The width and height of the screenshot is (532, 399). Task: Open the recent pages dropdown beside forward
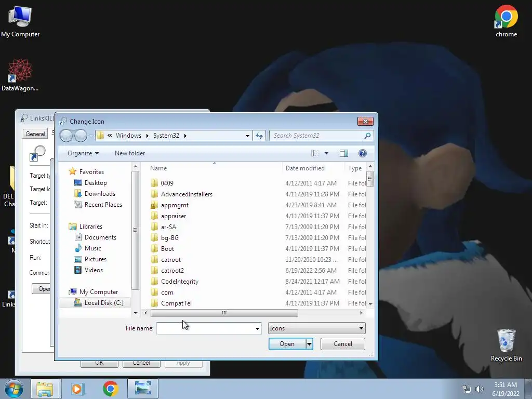[90, 136]
